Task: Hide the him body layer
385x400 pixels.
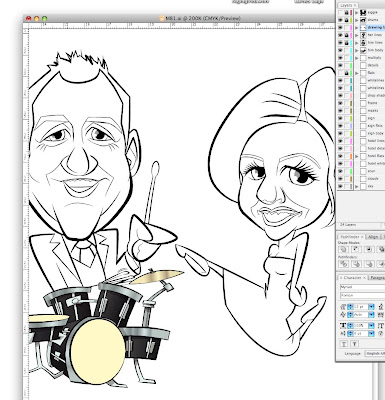Action: tap(340, 50)
